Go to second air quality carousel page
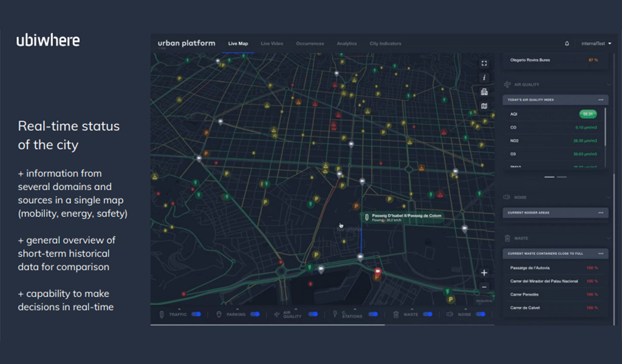 coord(562,177)
